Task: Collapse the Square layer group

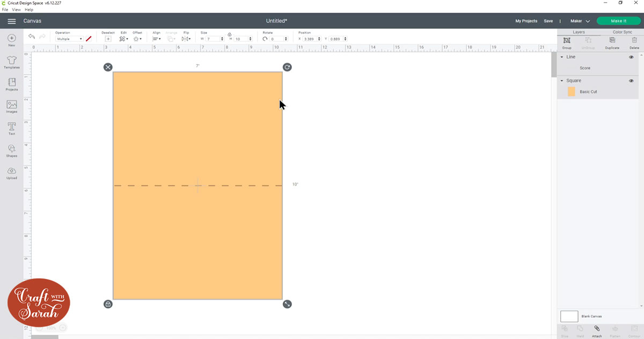Action: 563,80
